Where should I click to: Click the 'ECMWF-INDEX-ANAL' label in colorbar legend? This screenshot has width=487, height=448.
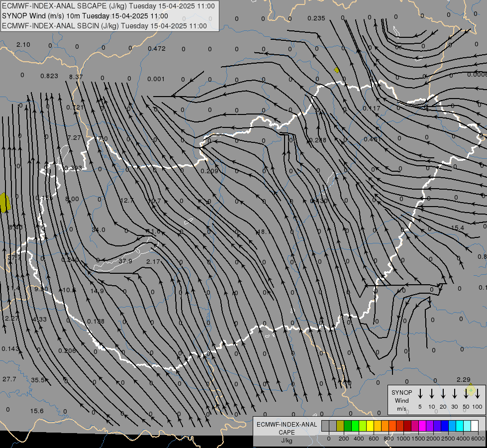pyautogui.click(x=287, y=425)
